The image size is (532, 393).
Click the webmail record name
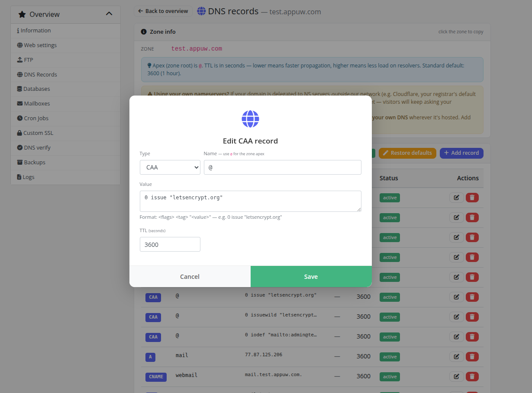(x=187, y=375)
